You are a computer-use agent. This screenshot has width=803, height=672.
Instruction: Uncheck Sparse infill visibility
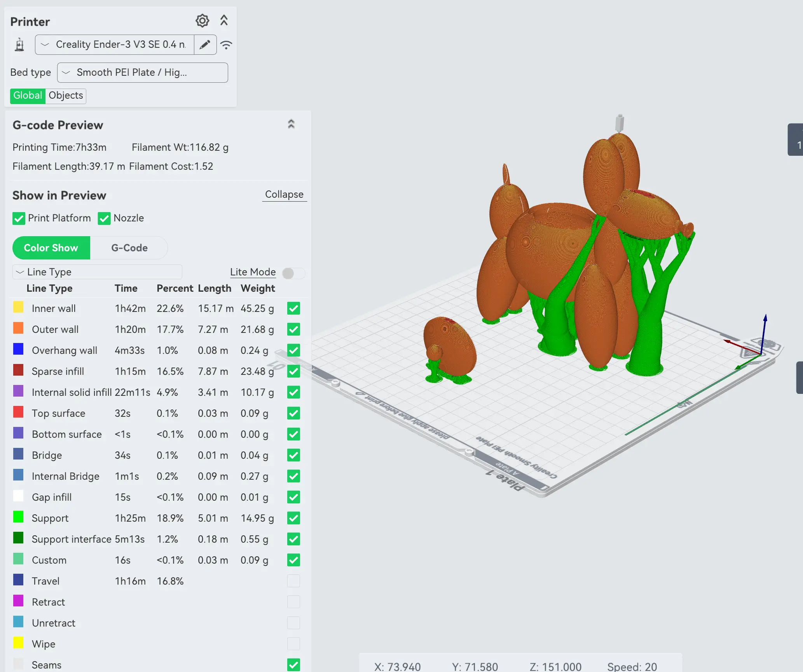[293, 371]
